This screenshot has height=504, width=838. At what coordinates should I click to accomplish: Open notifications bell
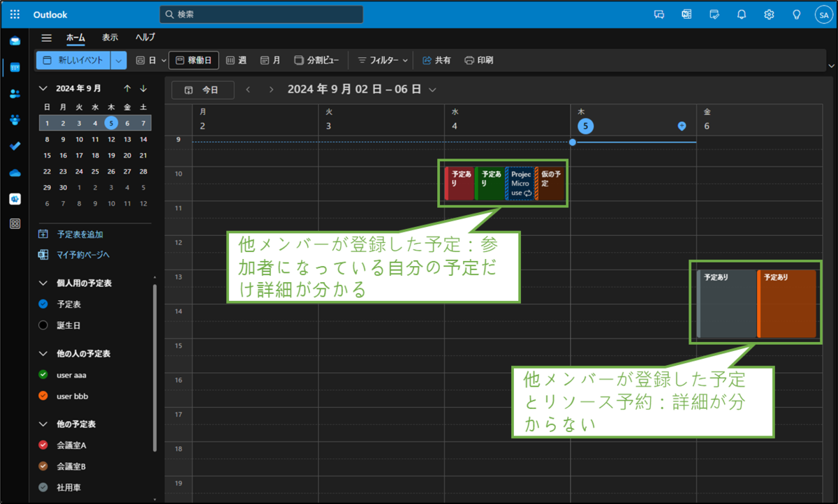(741, 14)
